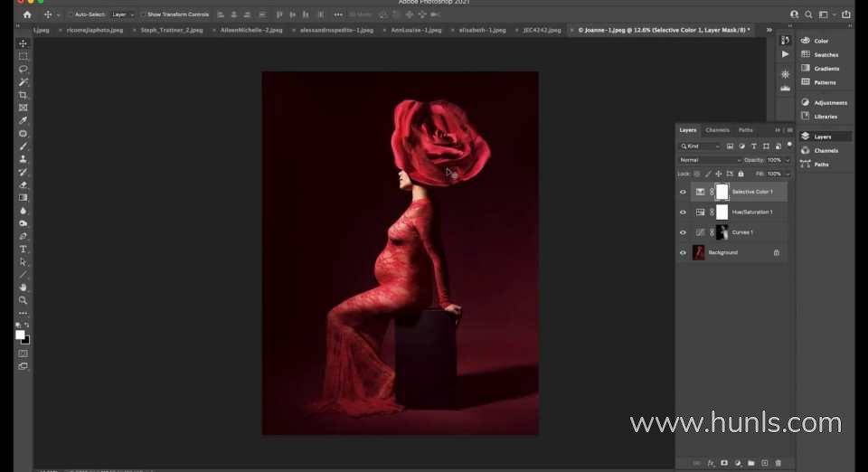Add layer mask icon at panel bottom

point(723,463)
